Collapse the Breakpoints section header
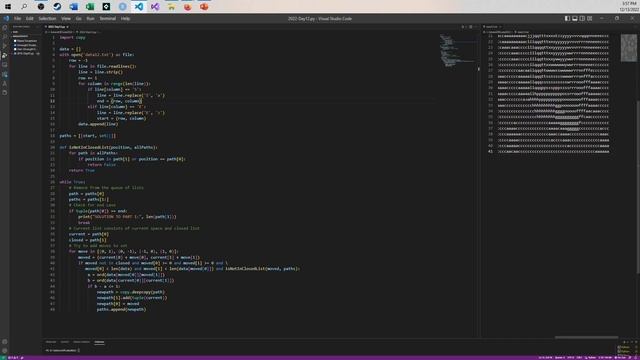The height and width of the screenshot is (360, 640). point(25,36)
